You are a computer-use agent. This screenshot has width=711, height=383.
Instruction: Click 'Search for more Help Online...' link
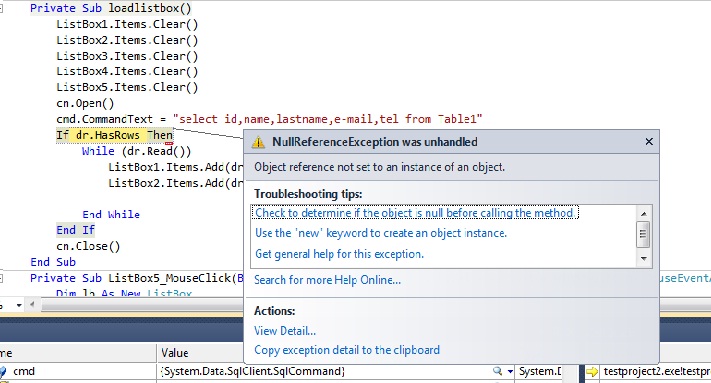pos(327,280)
